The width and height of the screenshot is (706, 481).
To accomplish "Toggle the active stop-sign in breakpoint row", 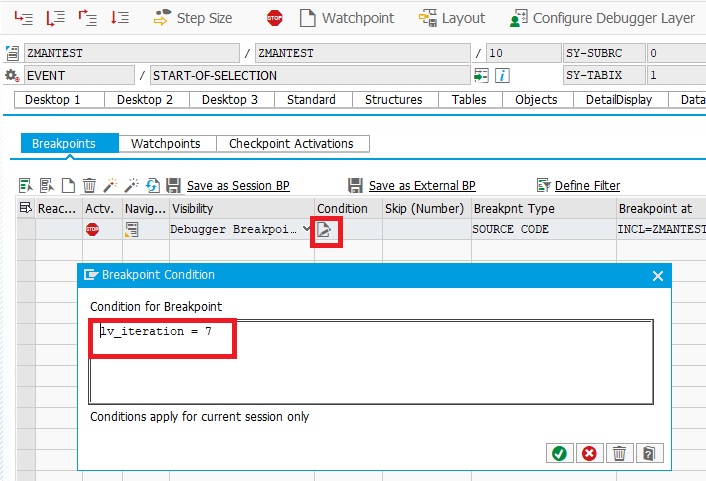I will pyautogui.click(x=92, y=229).
